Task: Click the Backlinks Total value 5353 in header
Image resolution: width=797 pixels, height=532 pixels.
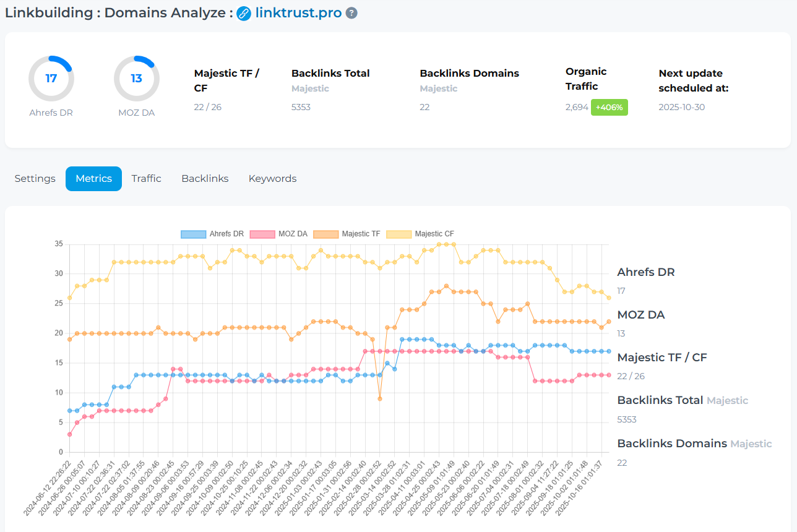Action: [301, 107]
